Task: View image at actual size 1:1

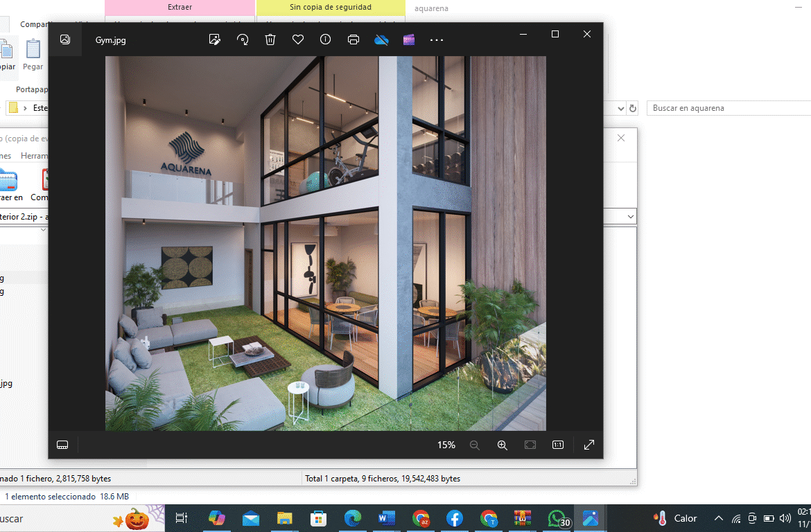Action: [558, 445]
